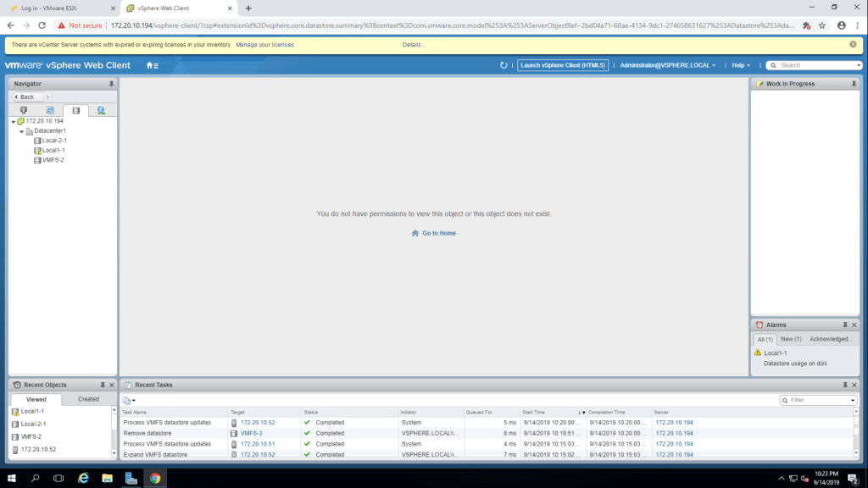868x488 pixels.
Task: Select the VMFS-2 datastore in Navigator tree
Action: [x=53, y=160]
